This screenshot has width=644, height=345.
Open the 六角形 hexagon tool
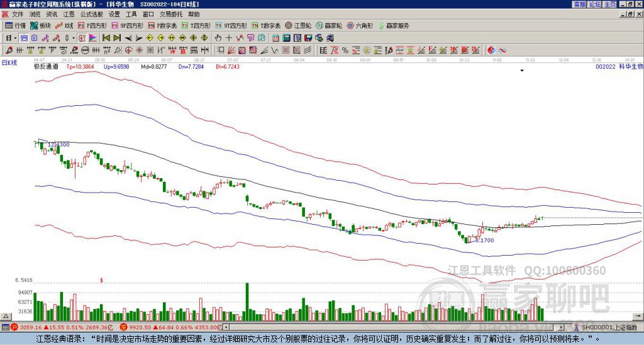(360, 25)
